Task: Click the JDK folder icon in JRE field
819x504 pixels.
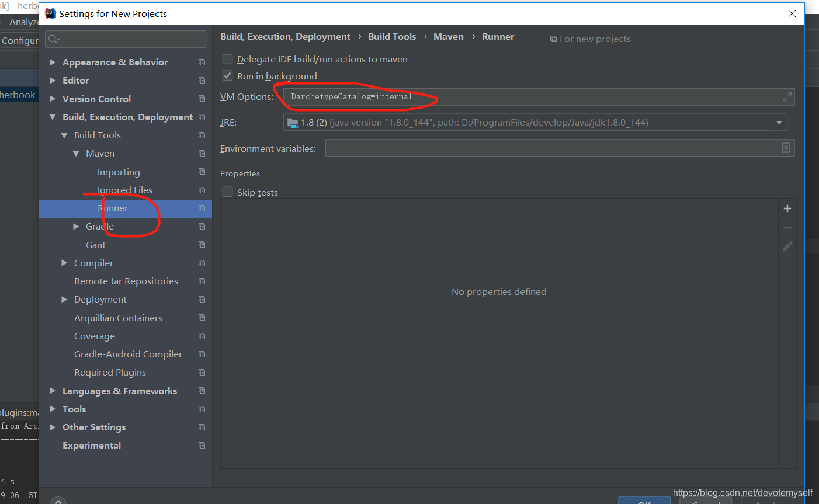Action: 293,123
